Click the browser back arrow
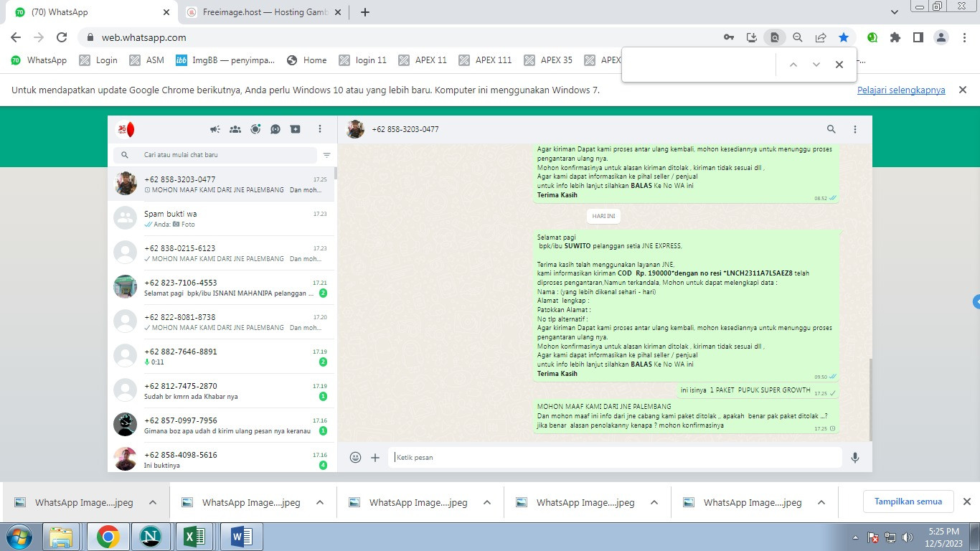Screen dimensions: 980x551 [x=16, y=37]
